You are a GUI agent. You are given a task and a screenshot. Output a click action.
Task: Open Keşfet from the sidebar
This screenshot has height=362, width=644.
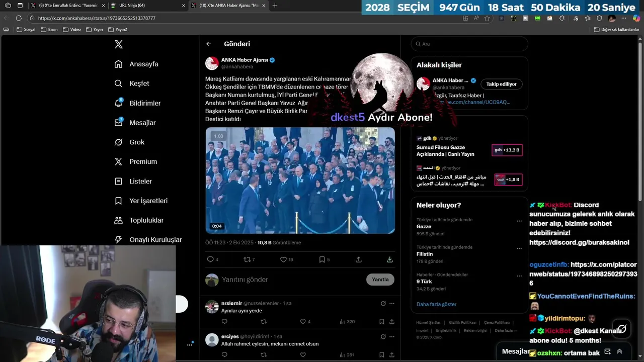point(132,83)
